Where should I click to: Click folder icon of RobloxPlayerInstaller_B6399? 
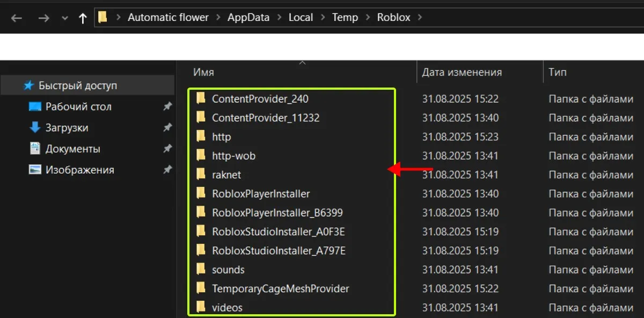(x=201, y=212)
